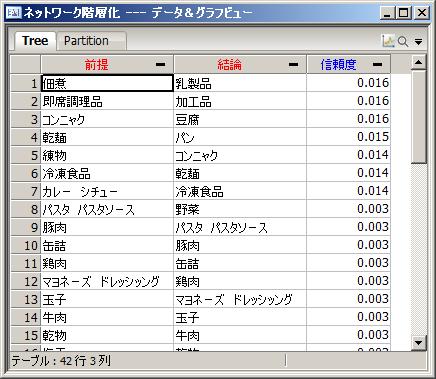Maximize the ネットワーク階層化 window
Image resolution: width=436 pixels, height=379 pixels.
(x=404, y=13)
